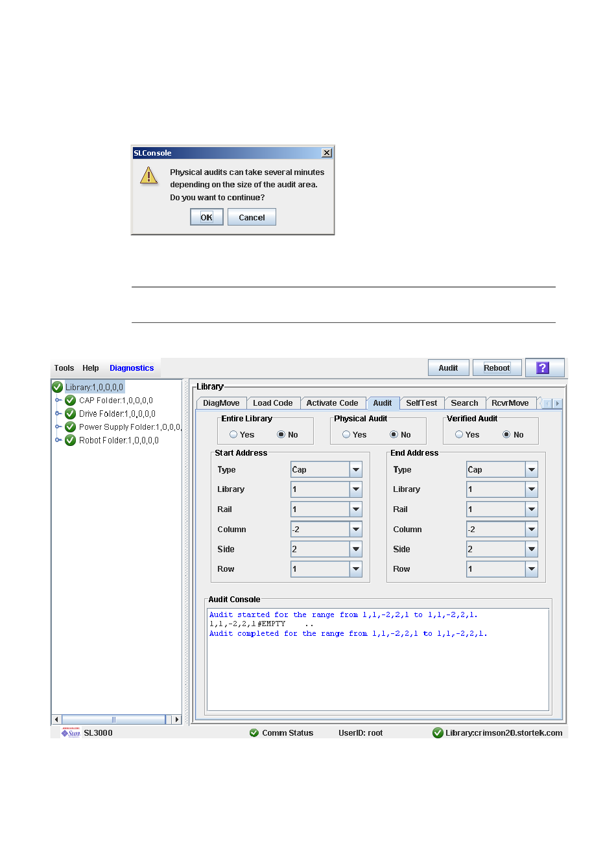This screenshot has width=616, height=842.
Task: Click the Power Supply Folder status icon
Action: (x=71, y=427)
